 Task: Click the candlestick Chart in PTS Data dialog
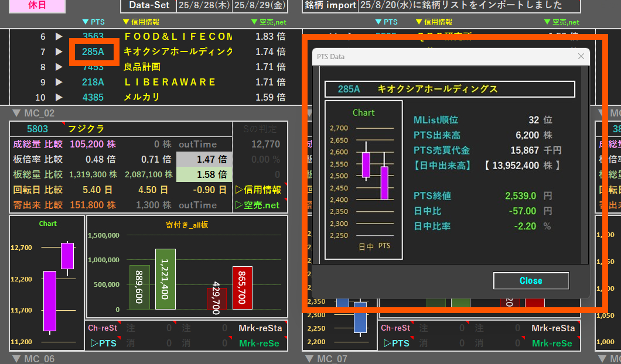(364, 180)
